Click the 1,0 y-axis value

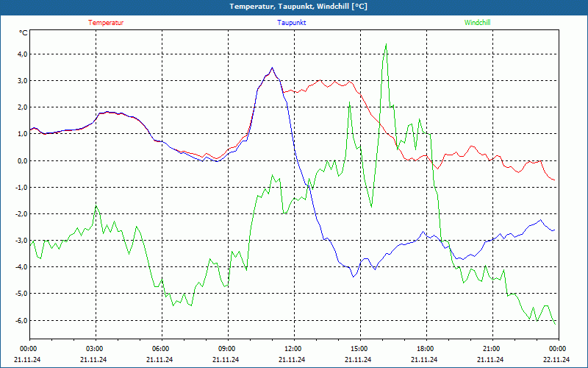(x=22, y=134)
